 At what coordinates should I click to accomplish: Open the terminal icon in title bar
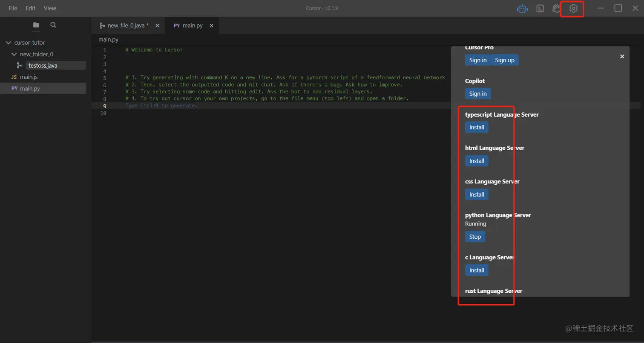point(540,9)
